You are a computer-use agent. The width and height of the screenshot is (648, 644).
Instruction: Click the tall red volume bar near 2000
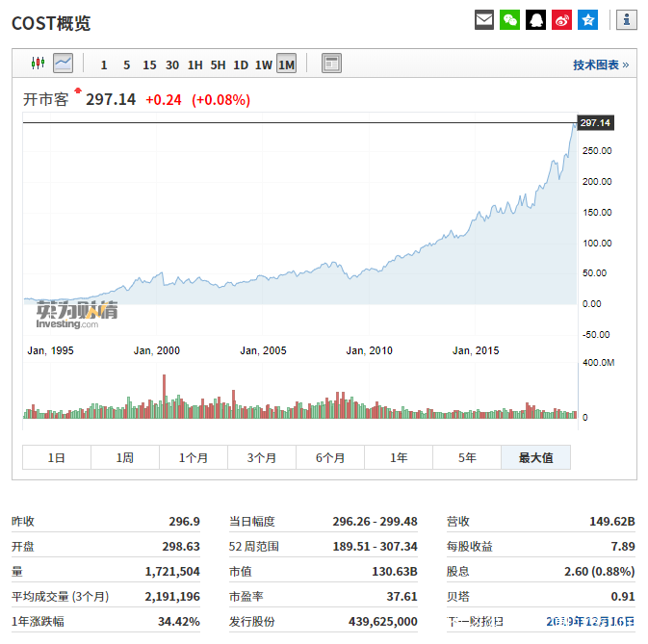tap(164, 397)
